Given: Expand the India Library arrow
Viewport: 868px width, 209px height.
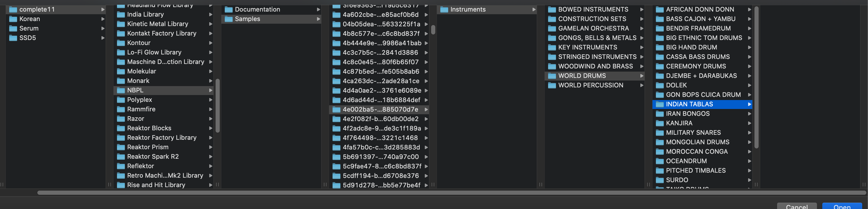Looking at the screenshot, I should click(211, 14).
